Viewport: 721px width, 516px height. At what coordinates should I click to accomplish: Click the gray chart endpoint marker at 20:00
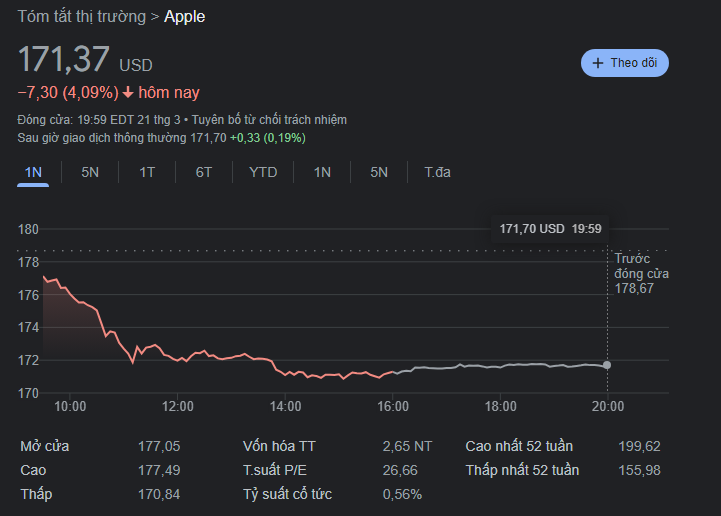[x=607, y=365]
